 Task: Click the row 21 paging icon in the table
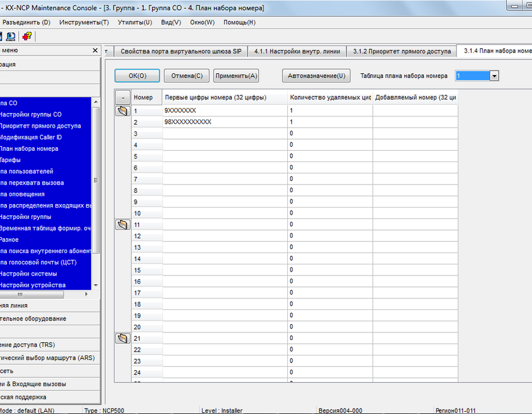123,338
